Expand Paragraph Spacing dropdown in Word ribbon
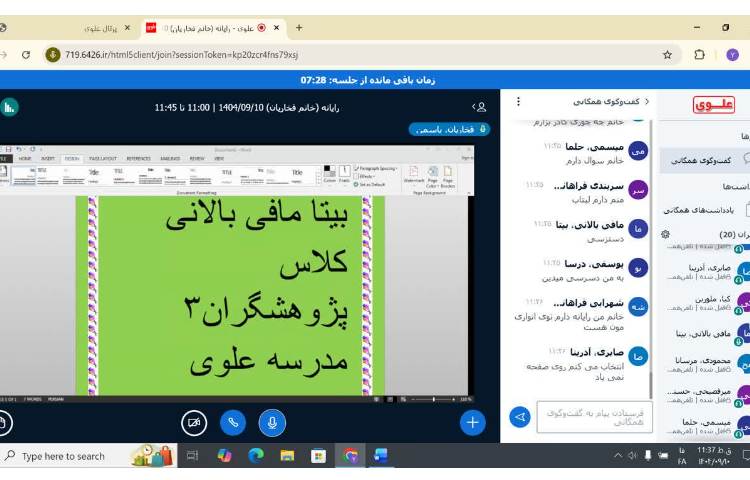 376,168
